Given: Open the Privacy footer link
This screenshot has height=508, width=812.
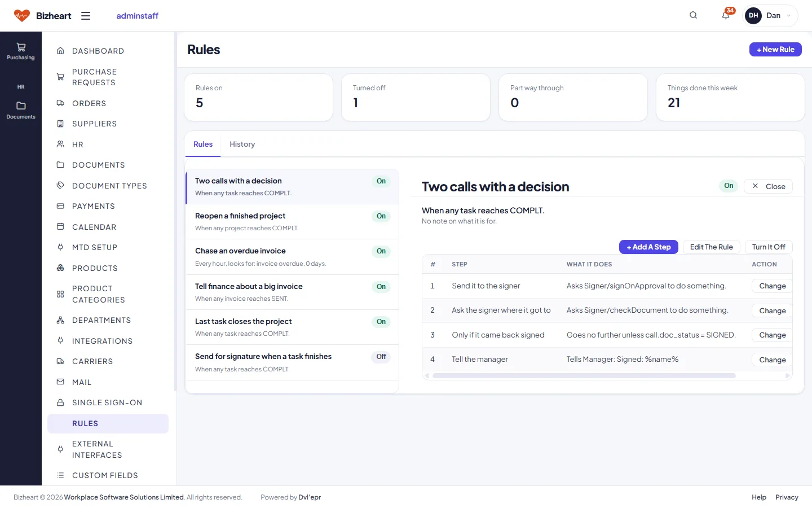Looking at the screenshot, I should coord(787,497).
